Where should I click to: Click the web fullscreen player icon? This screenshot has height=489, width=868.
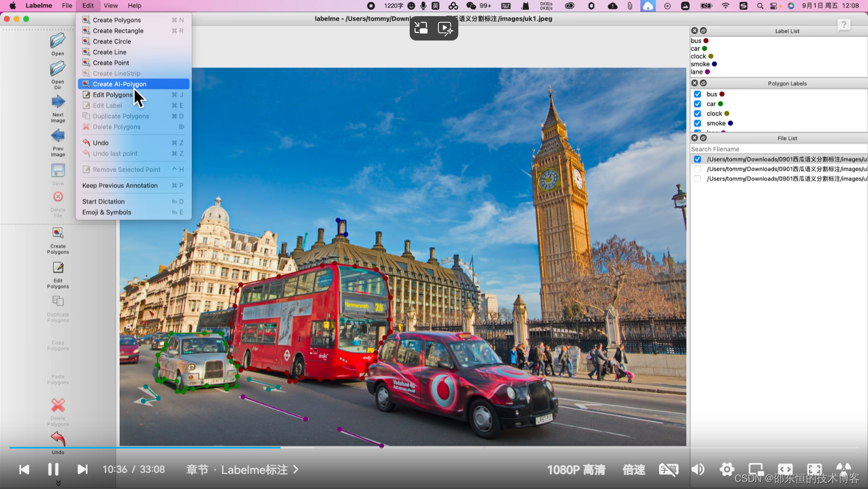point(815,470)
